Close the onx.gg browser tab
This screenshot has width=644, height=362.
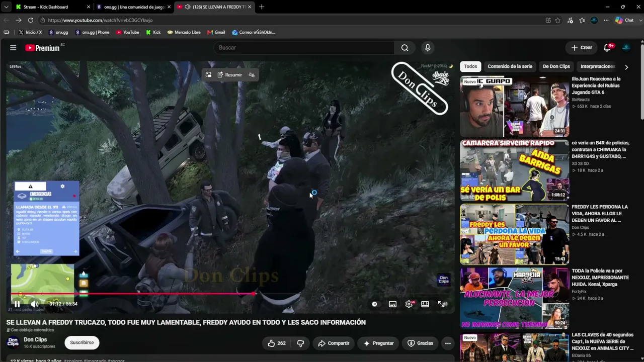[169, 7]
